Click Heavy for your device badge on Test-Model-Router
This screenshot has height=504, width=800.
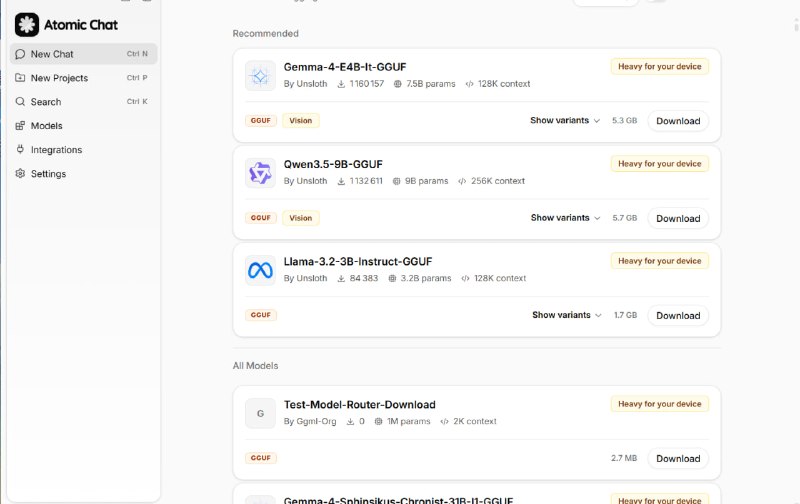pyautogui.click(x=660, y=404)
